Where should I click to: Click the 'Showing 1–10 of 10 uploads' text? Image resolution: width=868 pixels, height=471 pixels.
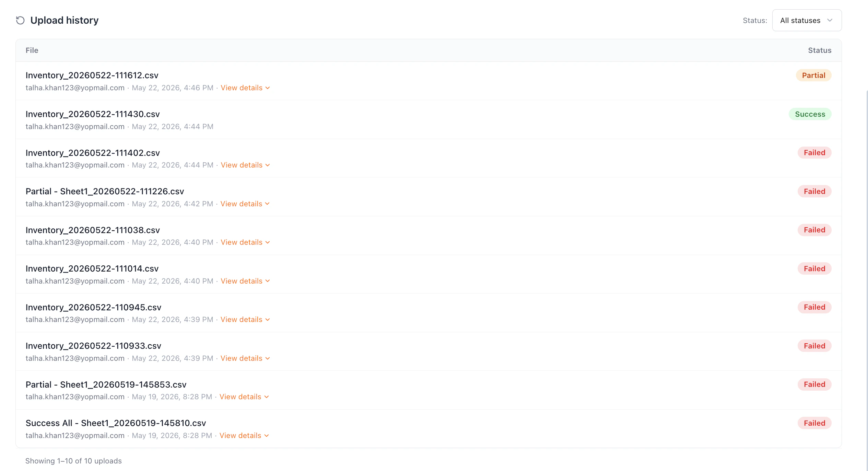73,461
